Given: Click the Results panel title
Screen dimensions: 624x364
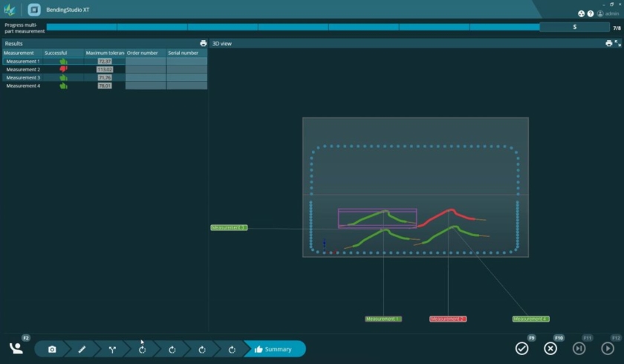Looking at the screenshot, I should pyautogui.click(x=13, y=43).
